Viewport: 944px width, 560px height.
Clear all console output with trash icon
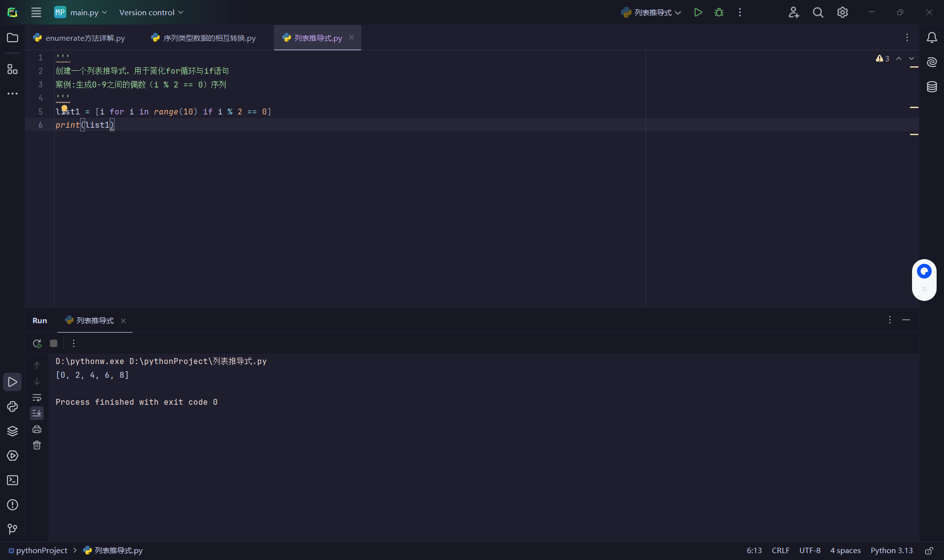(x=37, y=445)
